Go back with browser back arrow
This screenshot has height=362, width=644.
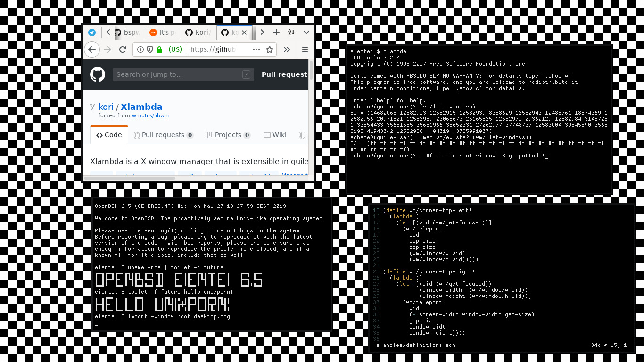click(x=91, y=49)
